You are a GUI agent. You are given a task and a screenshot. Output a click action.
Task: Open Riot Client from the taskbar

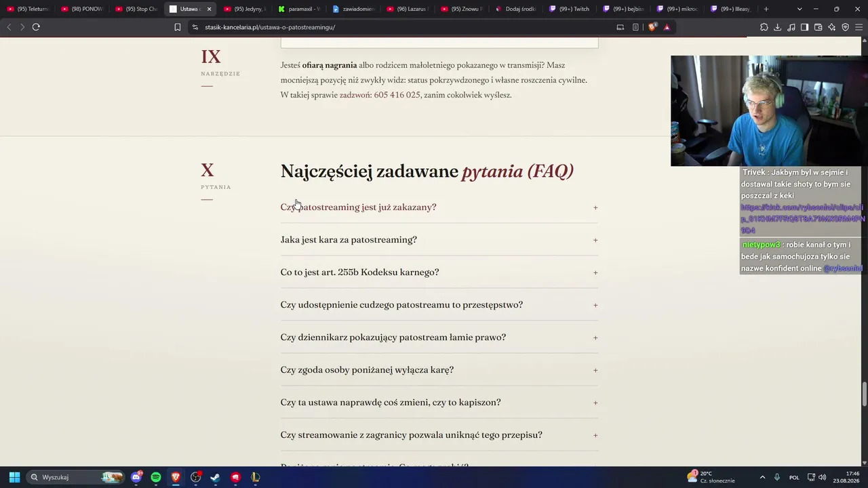point(235,477)
